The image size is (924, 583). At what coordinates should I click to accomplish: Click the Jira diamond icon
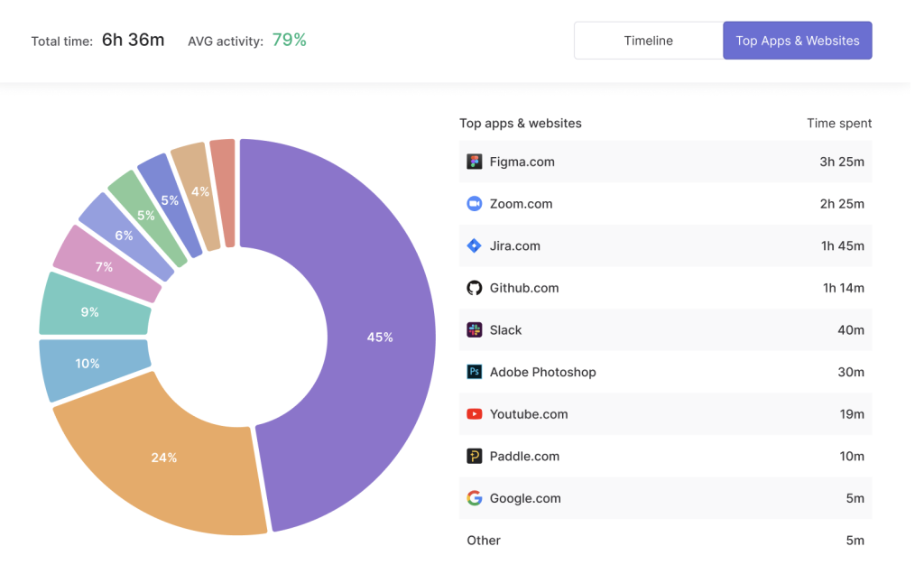[x=475, y=245]
